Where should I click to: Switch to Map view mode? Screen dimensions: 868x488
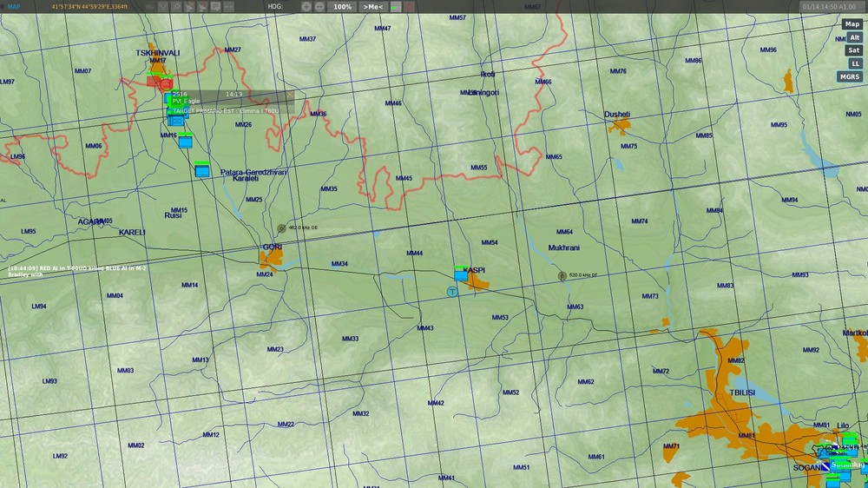(x=852, y=23)
